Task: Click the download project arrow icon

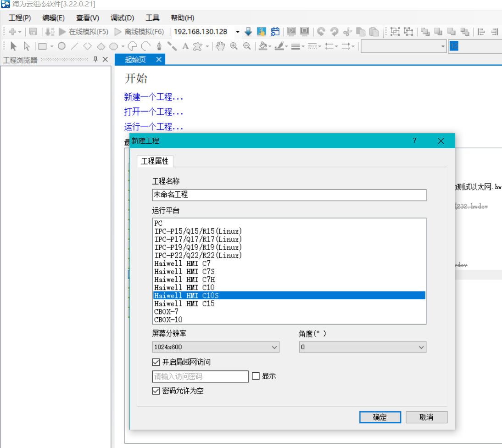Action: coord(248,32)
